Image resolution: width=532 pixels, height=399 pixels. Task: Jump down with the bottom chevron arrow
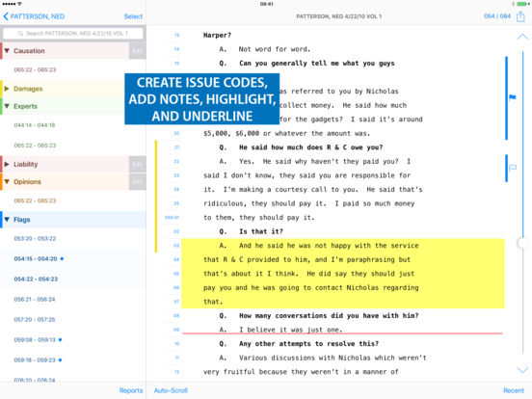click(522, 369)
